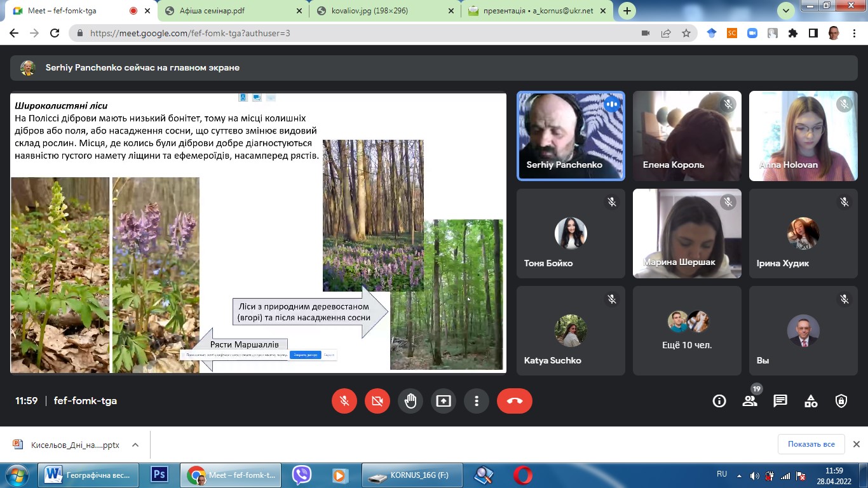Open downloaded Кисельов_Дні_на....pptx file

tap(67, 445)
